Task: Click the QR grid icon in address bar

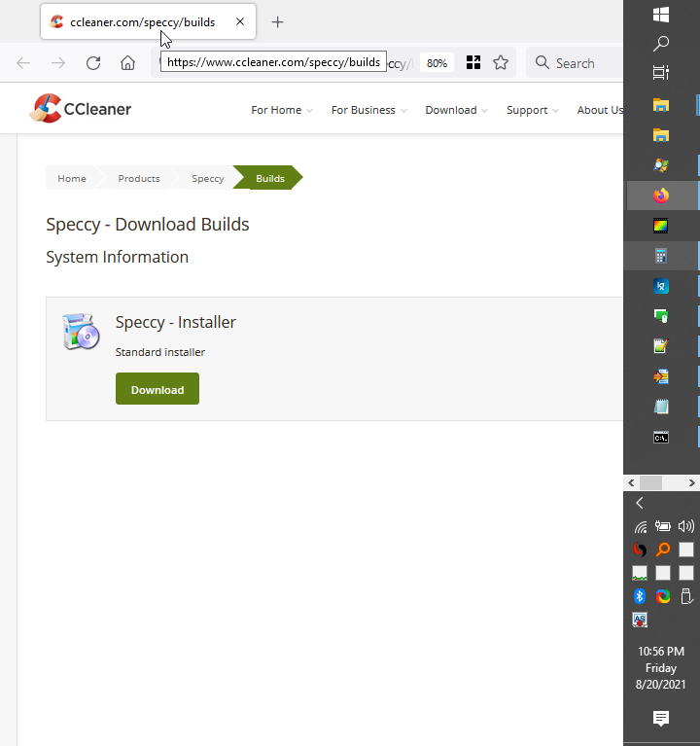Action: [x=473, y=62]
